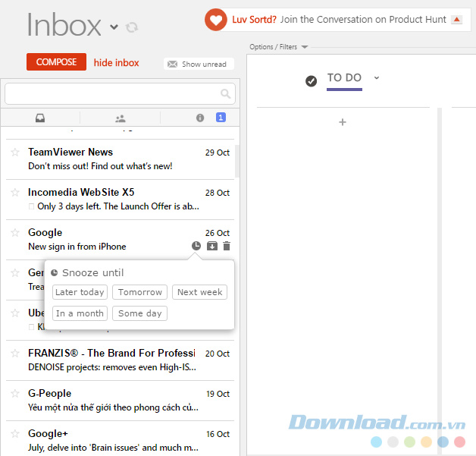Click the TO DO list title
The height and width of the screenshot is (456, 476).
[x=344, y=78]
